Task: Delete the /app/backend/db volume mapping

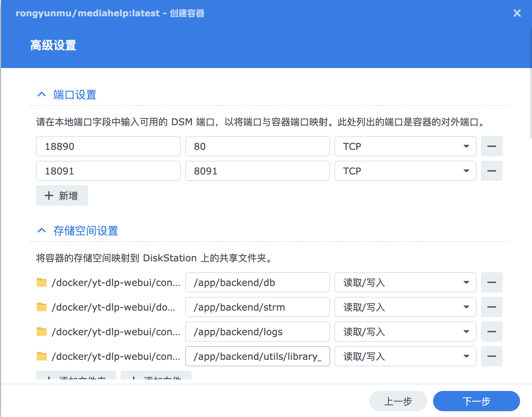Action: pos(491,282)
